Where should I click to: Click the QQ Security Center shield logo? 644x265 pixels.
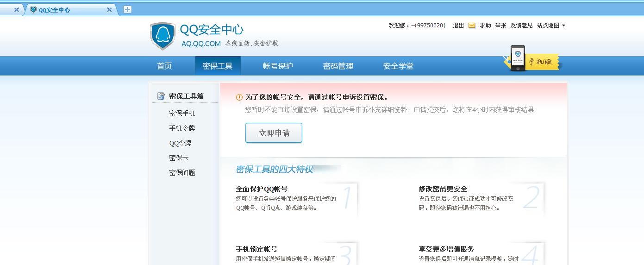click(163, 36)
